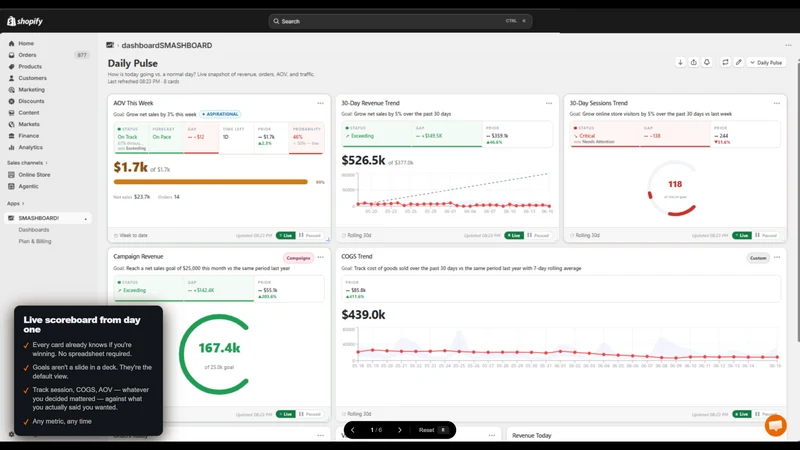Click the Agentic channel icon
The height and width of the screenshot is (450, 800).
coord(11,186)
